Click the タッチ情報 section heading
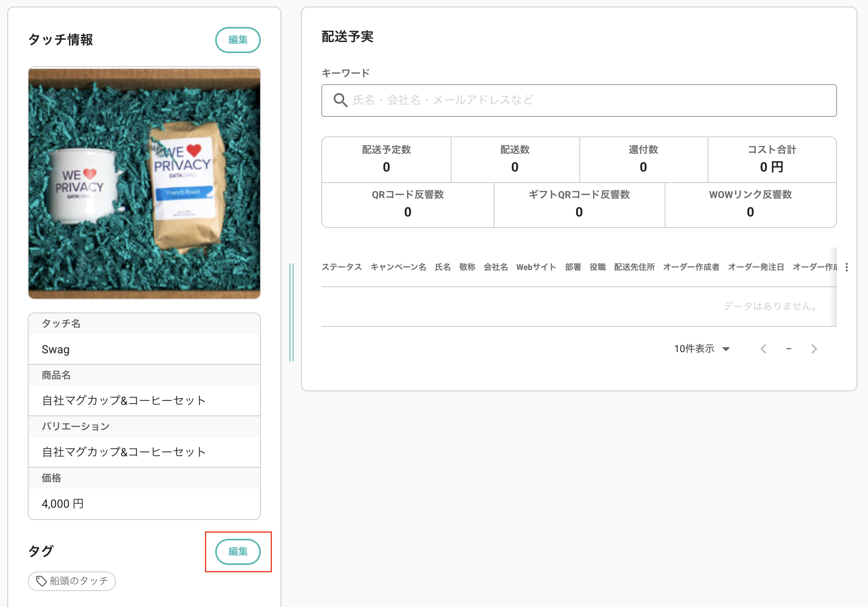 click(x=60, y=40)
